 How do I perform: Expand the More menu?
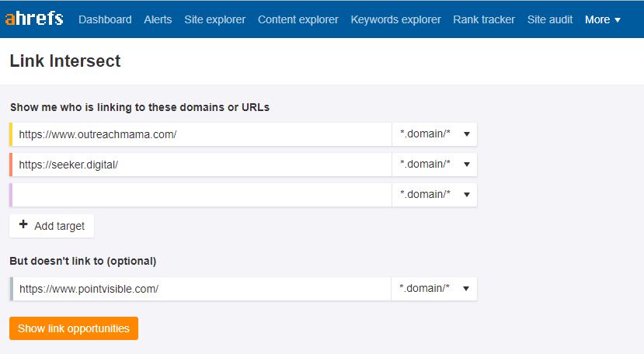[603, 19]
